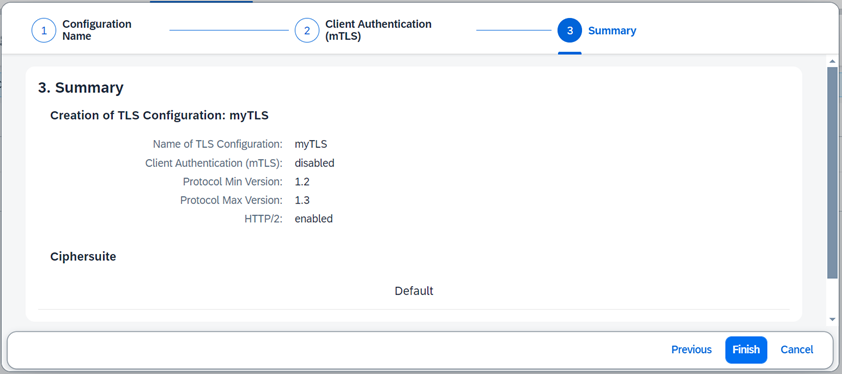This screenshot has width=842, height=374.
Task: Click the 'Name of TLS Configuration:' label
Action: pyautogui.click(x=217, y=144)
